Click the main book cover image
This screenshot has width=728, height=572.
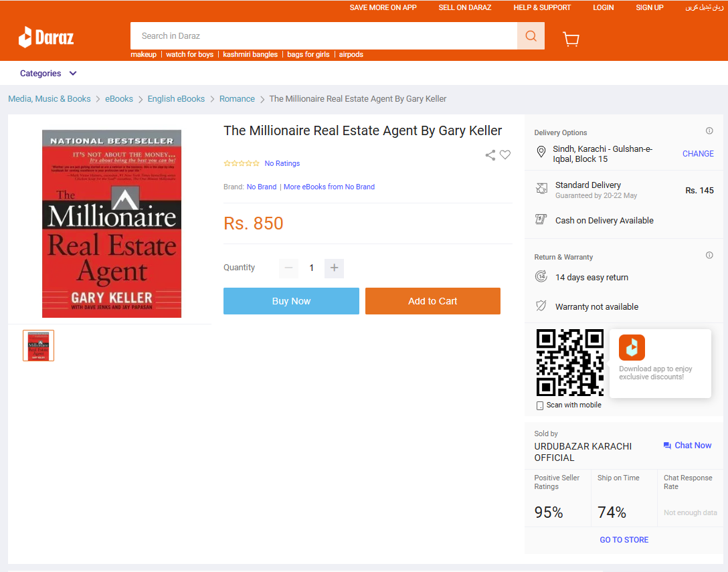[112, 224]
